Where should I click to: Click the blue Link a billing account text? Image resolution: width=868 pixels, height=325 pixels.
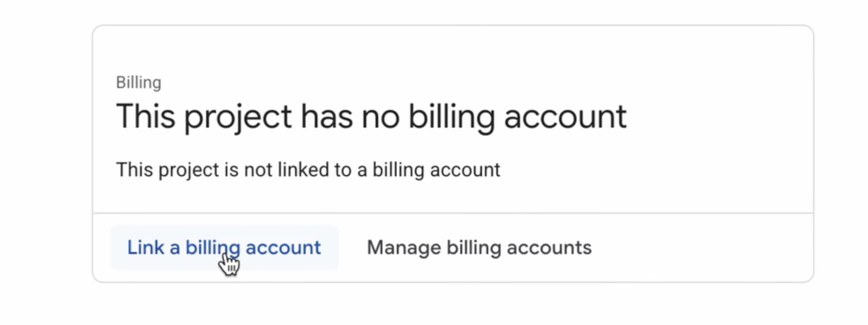point(224,247)
